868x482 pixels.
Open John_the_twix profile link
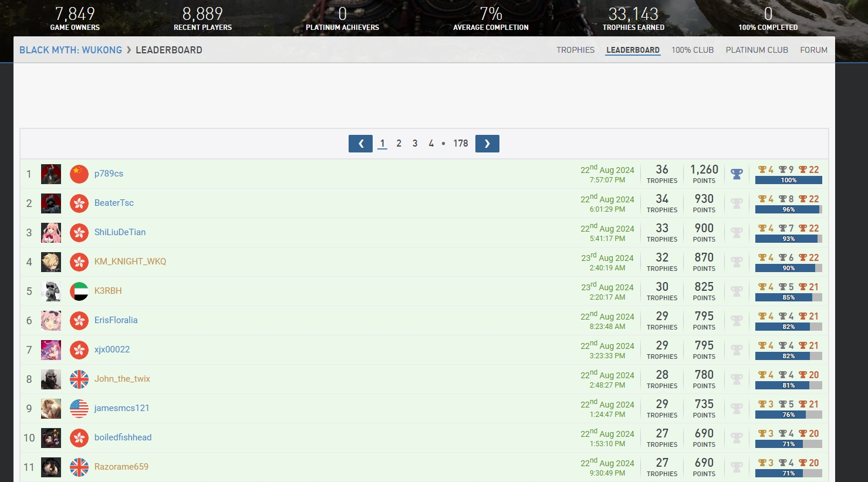(122, 379)
